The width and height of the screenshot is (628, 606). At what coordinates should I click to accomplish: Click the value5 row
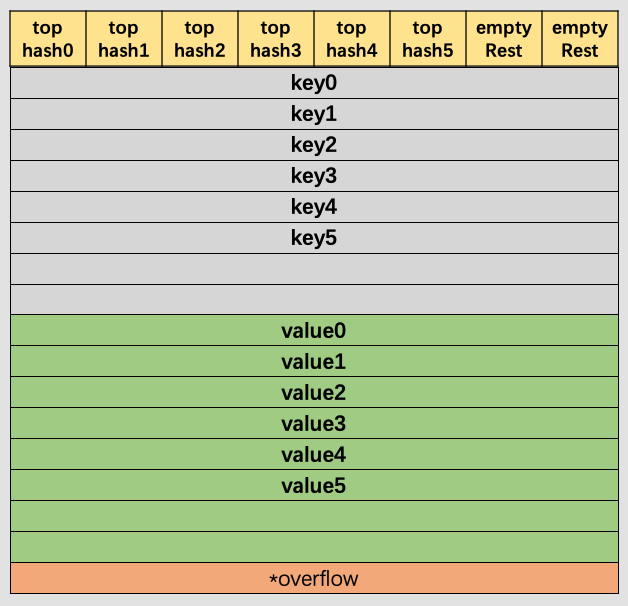coord(314,486)
